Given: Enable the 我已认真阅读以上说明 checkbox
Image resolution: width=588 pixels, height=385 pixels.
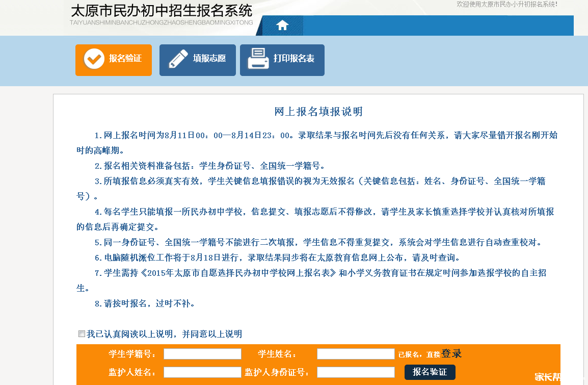Looking at the screenshot, I should click(81, 333).
